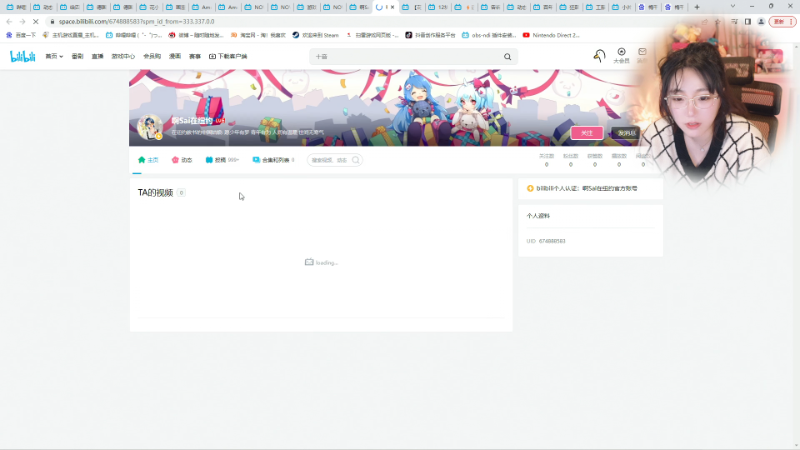Image resolution: width=800 pixels, height=450 pixels.
Task: Click the user's profile avatar on banner
Action: (149, 127)
